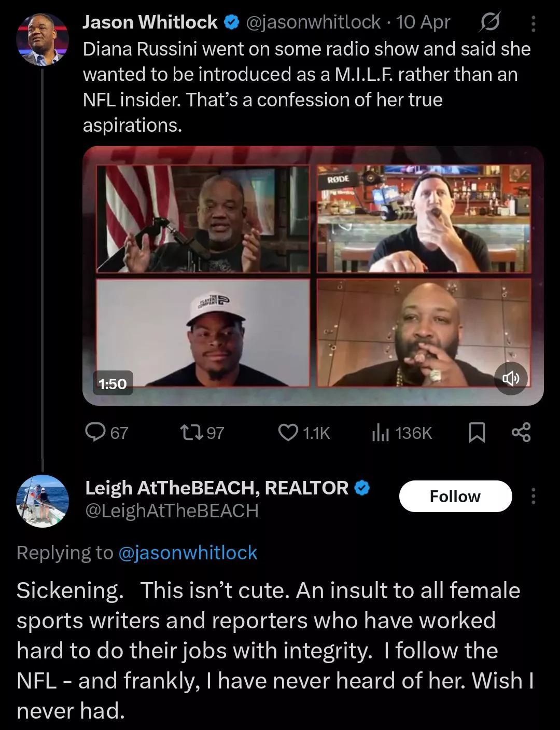Click the @LeighAtTheBEACH handle
The image size is (560, 730).
point(172,511)
